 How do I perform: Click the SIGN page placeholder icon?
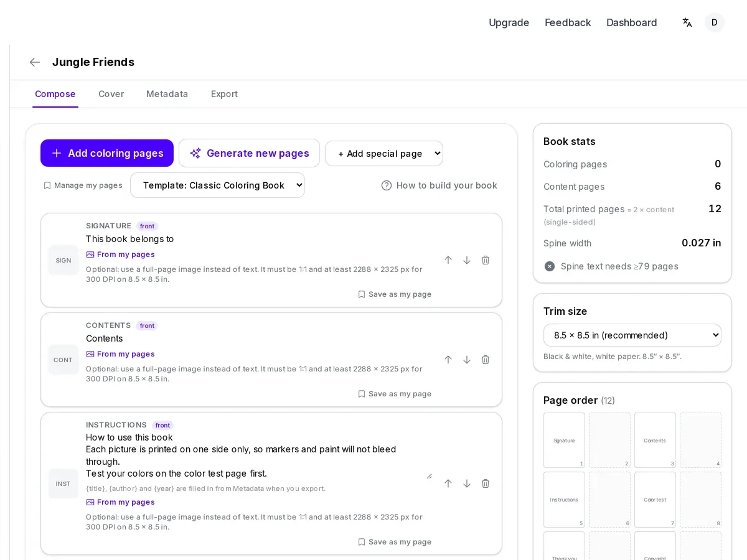[x=63, y=260]
